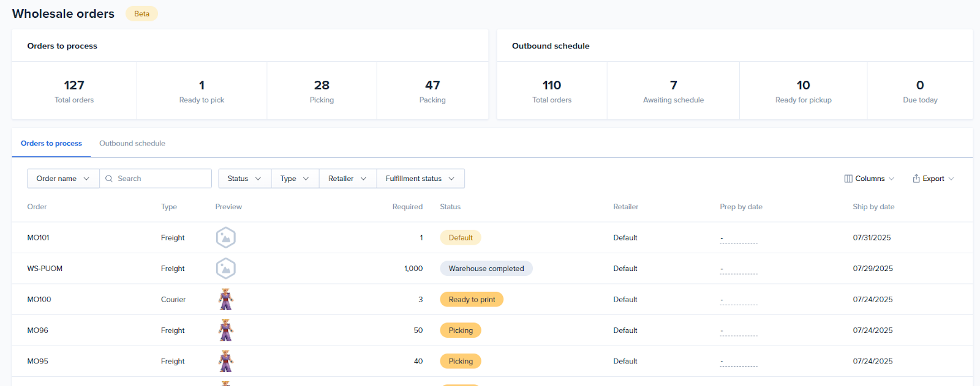Open the Type filter dropdown
The image size is (980, 386).
(x=295, y=179)
